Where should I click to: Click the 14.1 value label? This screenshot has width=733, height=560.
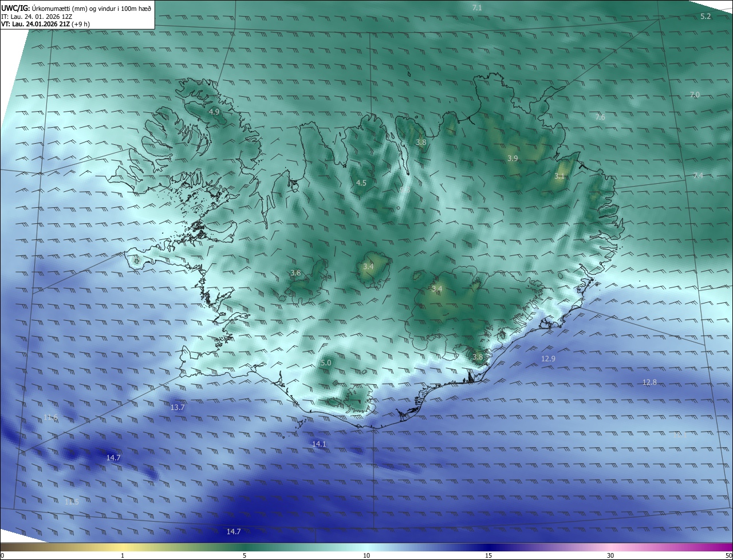pyautogui.click(x=319, y=444)
